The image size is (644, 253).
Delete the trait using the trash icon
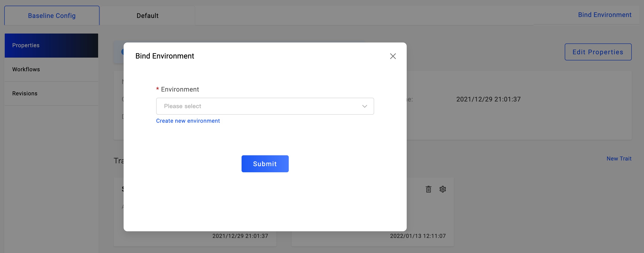coord(428,189)
